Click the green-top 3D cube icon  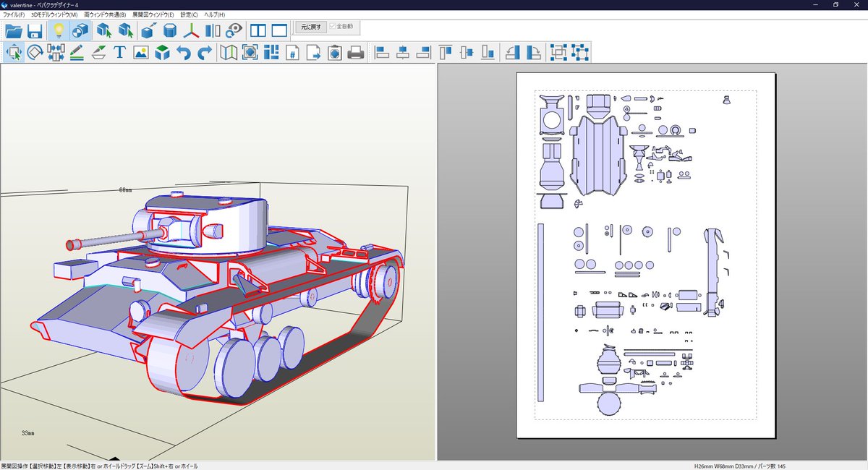(162, 53)
